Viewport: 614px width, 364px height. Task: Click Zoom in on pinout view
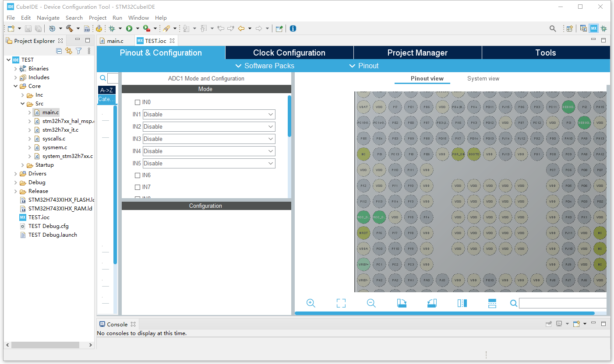(311, 303)
